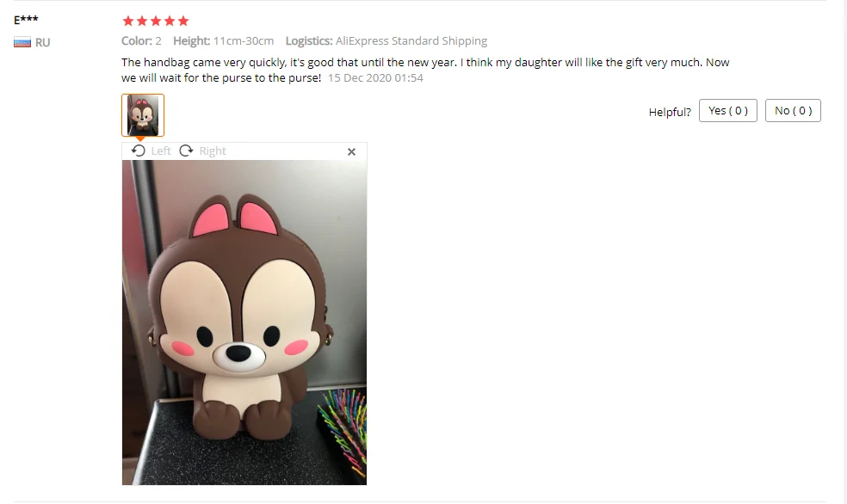This screenshot has height=504, width=847.
Task: Mark review unhelpful with No (0)
Action: (x=793, y=111)
